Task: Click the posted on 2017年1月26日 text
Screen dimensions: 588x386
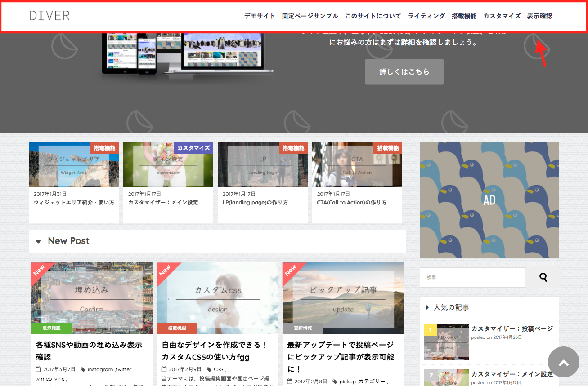Action: coord(496,337)
